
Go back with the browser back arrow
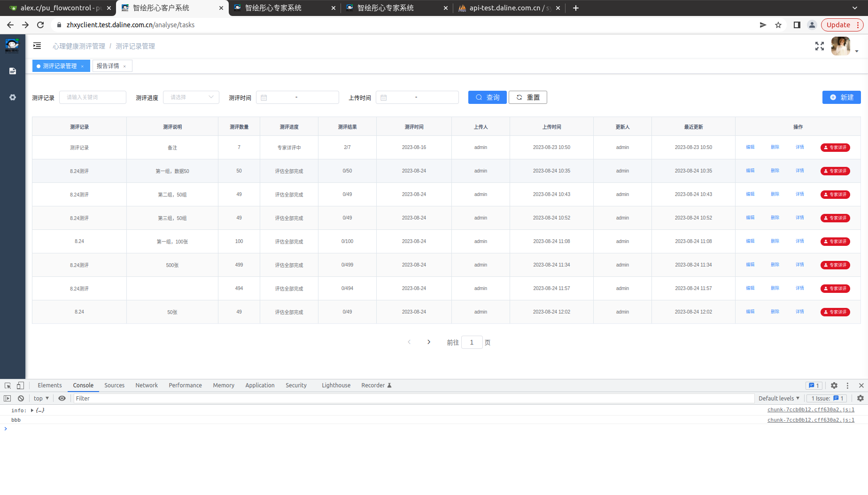[10, 25]
